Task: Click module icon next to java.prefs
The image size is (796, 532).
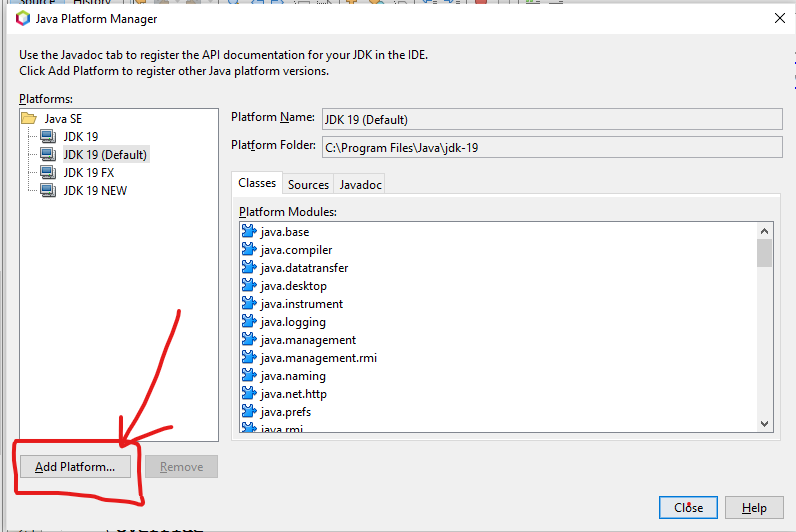Action: 249,412
